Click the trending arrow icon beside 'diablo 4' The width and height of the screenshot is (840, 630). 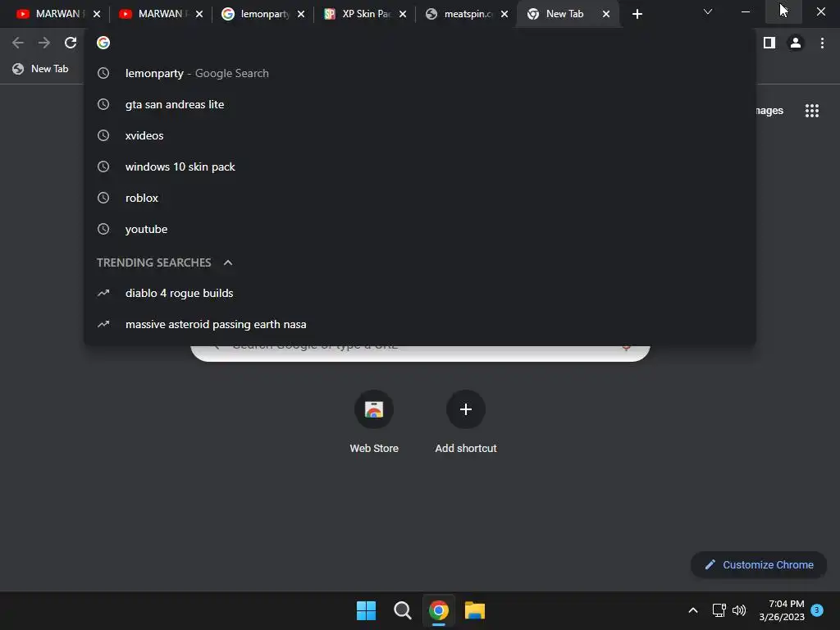point(103,293)
